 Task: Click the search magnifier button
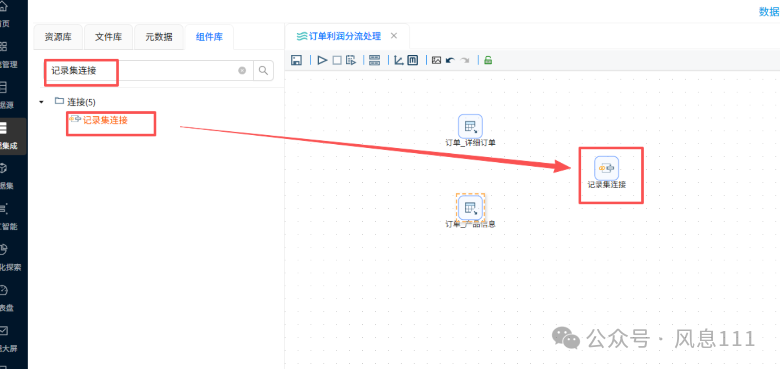(x=264, y=71)
